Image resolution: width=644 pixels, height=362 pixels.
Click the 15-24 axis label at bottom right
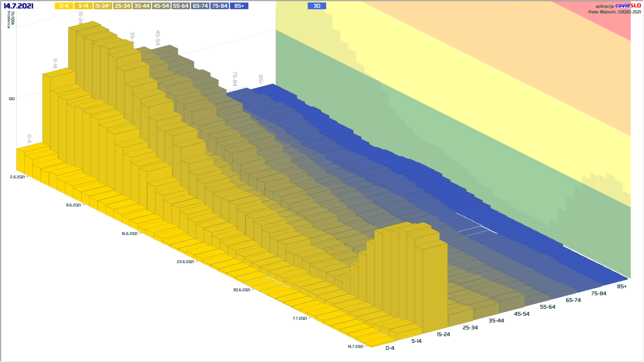tap(443, 335)
